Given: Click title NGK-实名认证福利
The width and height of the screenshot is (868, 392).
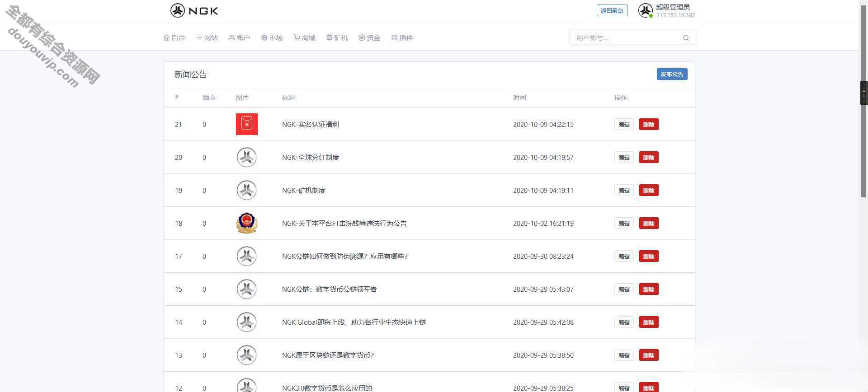Looking at the screenshot, I should 310,124.
